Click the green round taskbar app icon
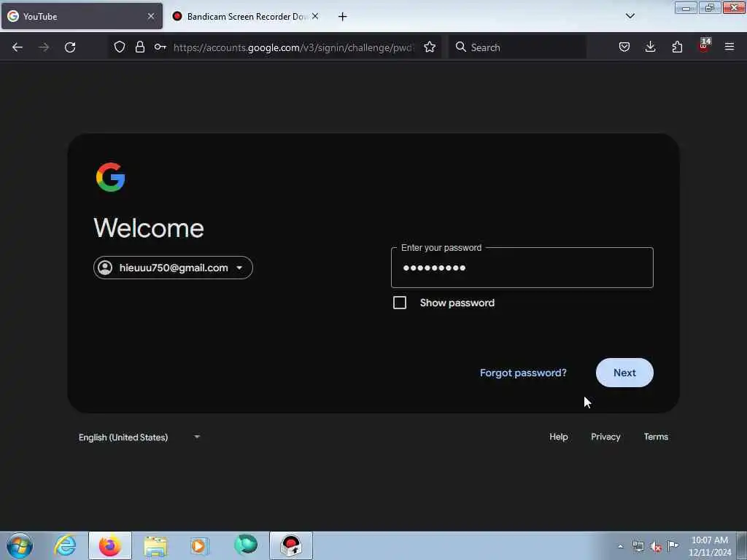This screenshot has height=560, width=747. (246, 545)
